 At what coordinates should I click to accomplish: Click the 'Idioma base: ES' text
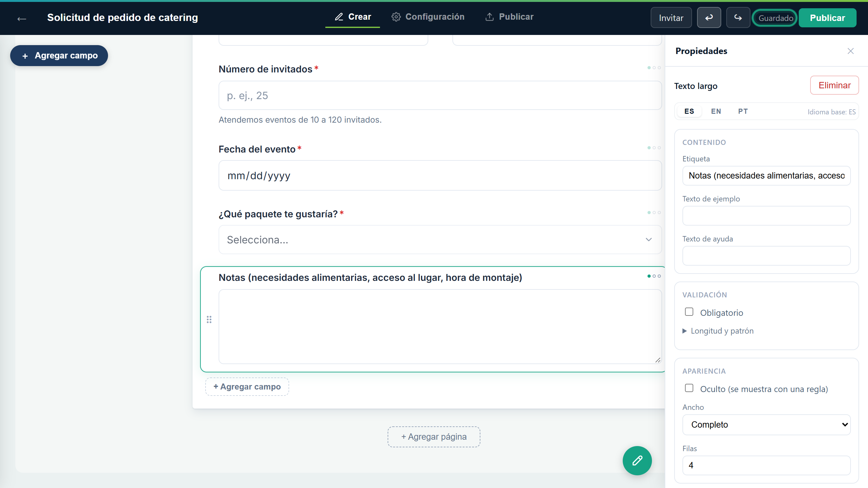click(x=831, y=112)
